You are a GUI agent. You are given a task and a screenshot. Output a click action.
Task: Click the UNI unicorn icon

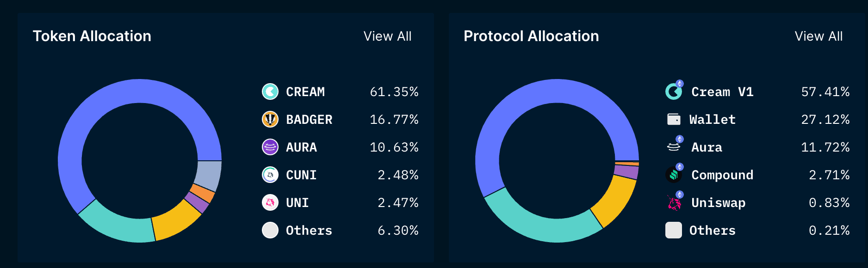pos(270,202)
